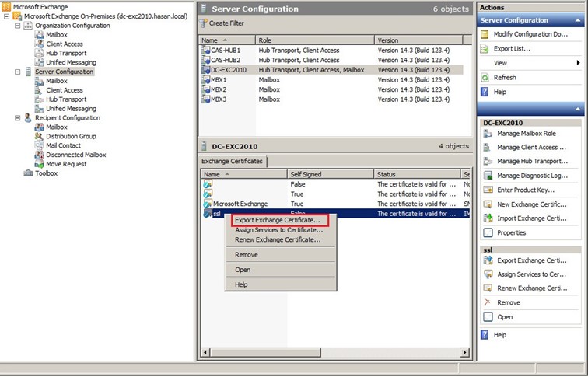Collapse Server Configuration actions section arrow
Screen dimensions: 588x377
coord(577,21)
